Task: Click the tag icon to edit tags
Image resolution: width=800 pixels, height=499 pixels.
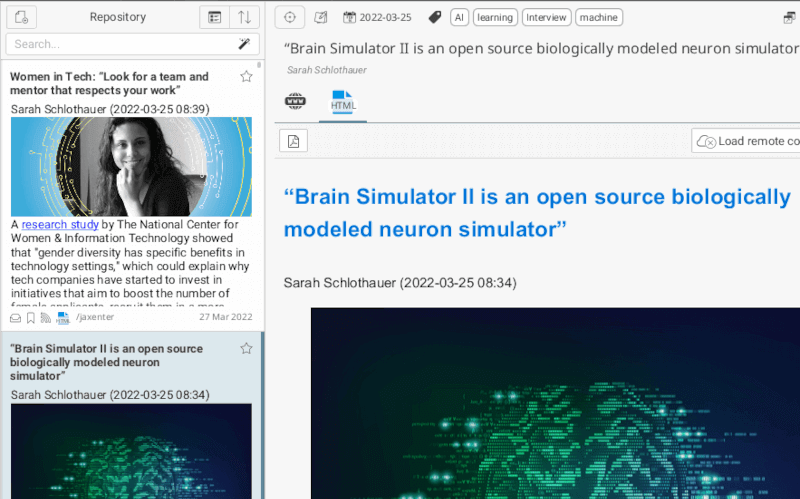Action: [434, 17]
